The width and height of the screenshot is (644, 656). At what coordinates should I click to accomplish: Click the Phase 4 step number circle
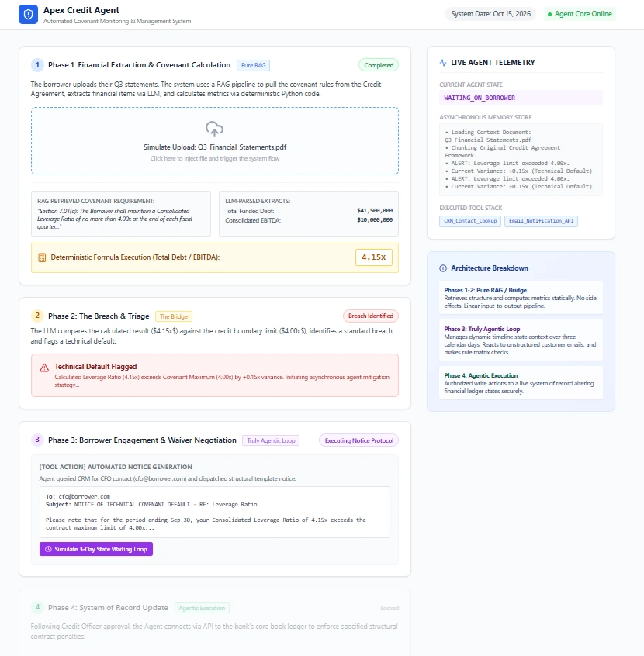coord(37,607)
